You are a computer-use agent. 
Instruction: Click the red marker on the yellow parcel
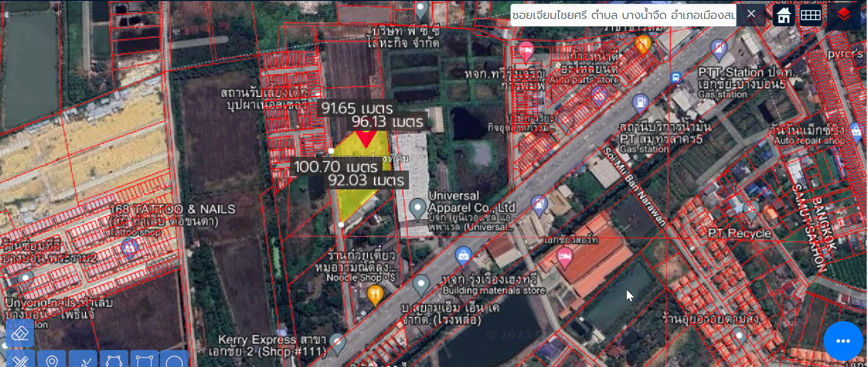click(x=366, y=139)
